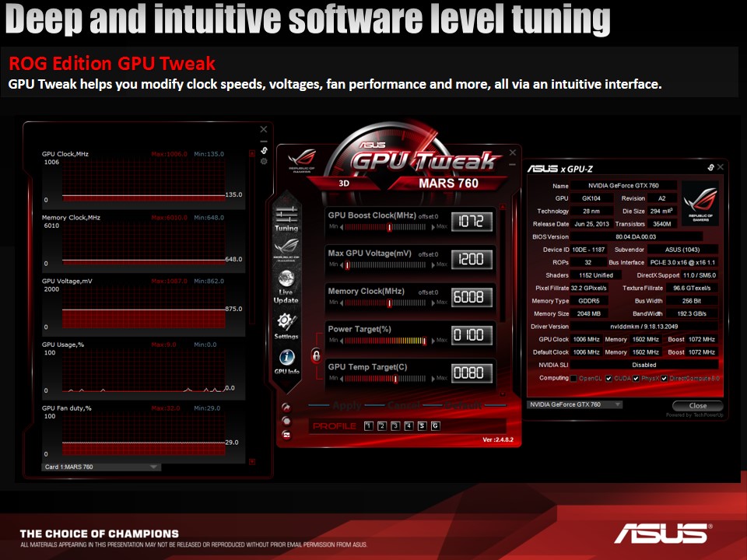Uncheck the PhysX checkbox in GPU-Z
Image resolution: width=747 pixels, height=560 pixels.
pyautogui.click(x=636, y=379)
